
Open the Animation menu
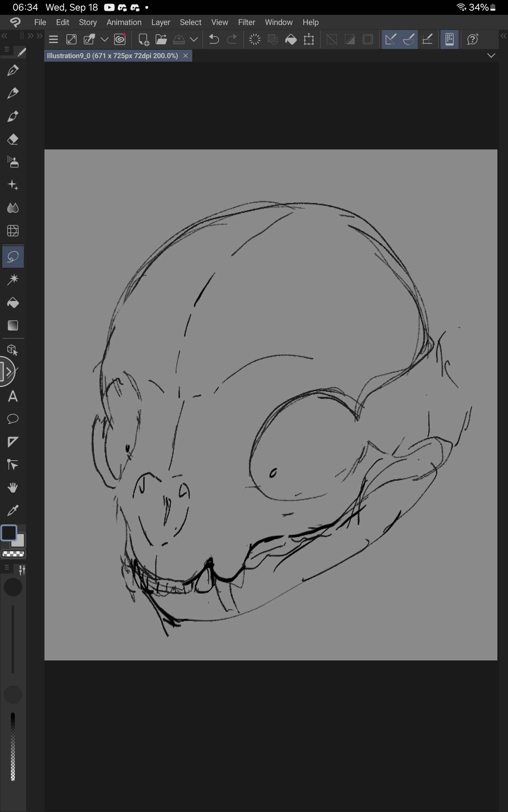(x=124, y=22)
